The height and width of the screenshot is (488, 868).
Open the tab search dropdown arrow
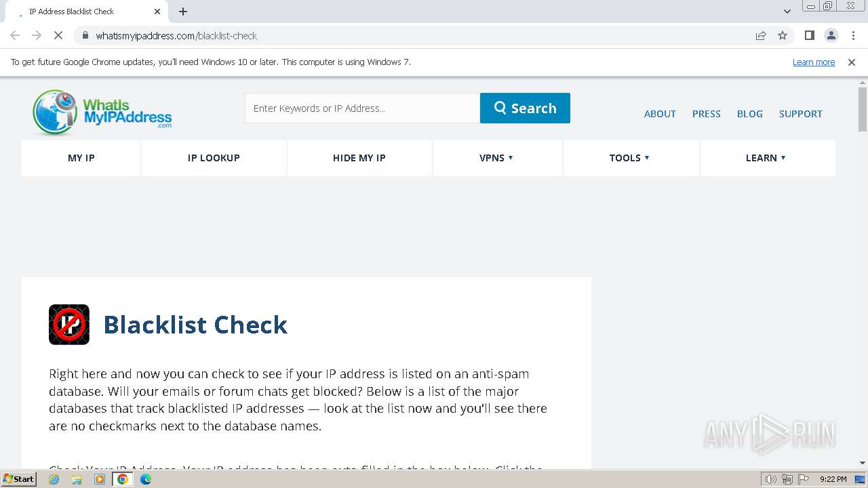point(787,12)
